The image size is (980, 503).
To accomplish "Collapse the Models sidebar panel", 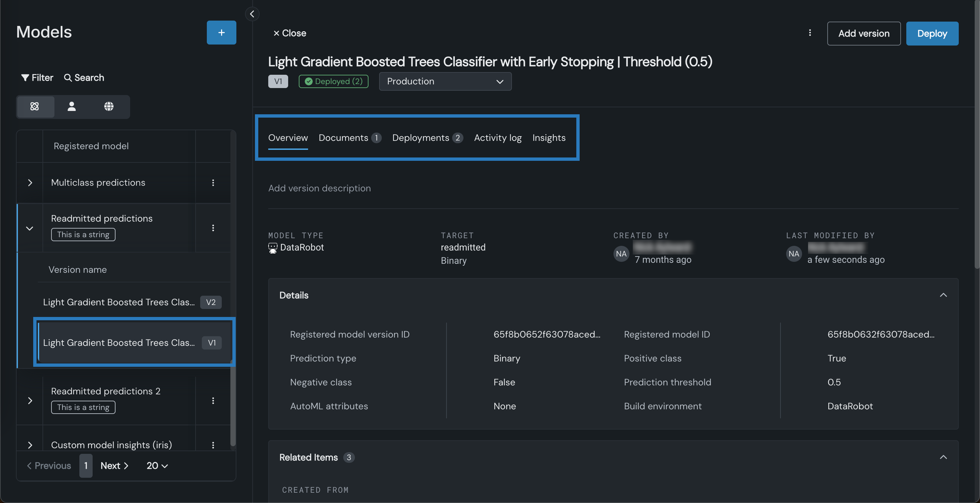I will point(252,14).
